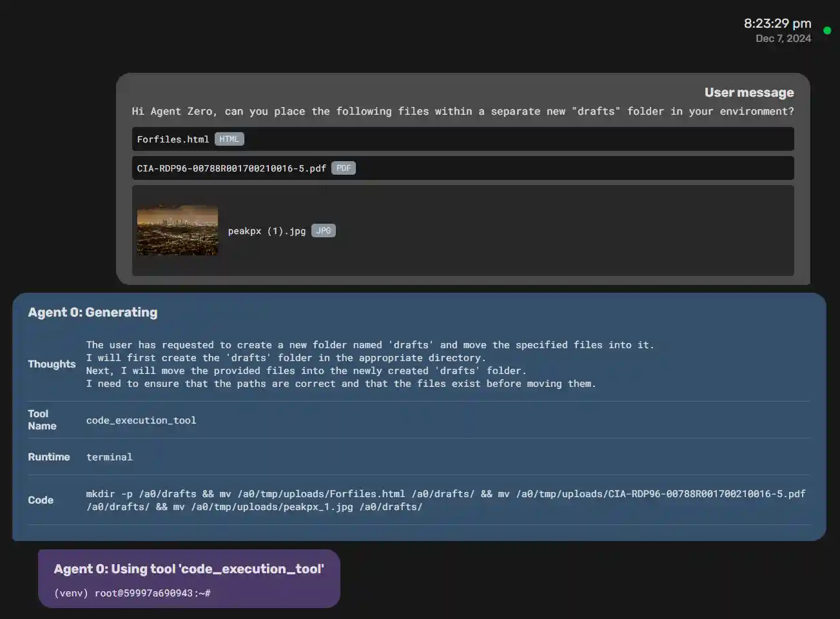Click the HTML badge on Forfiles.html

point(229,139)
